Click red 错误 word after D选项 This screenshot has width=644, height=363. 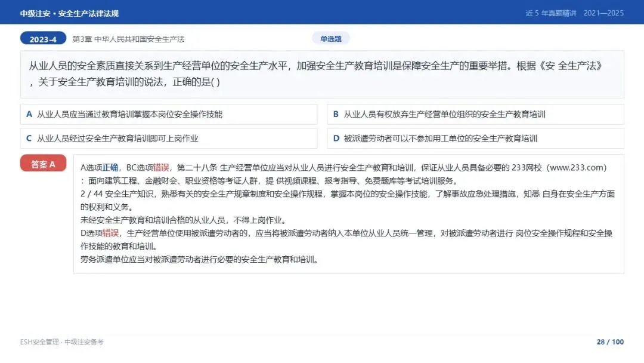click(x=110, y=233)
